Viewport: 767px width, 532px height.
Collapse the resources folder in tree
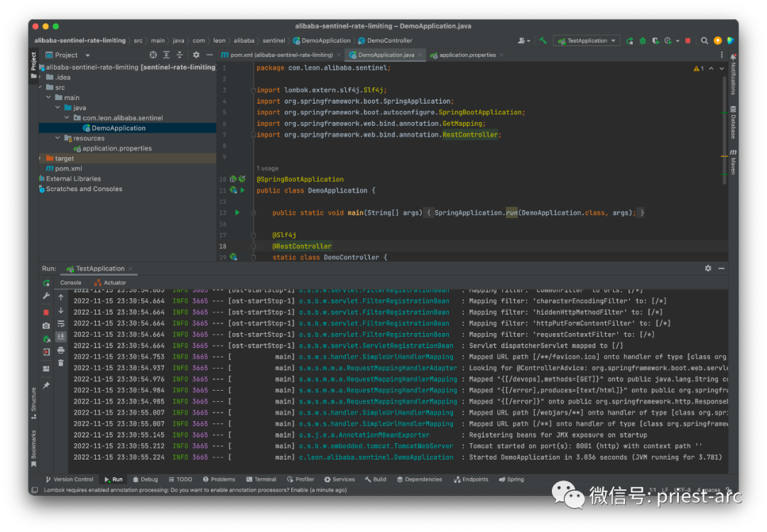click(x=58, y=139)
